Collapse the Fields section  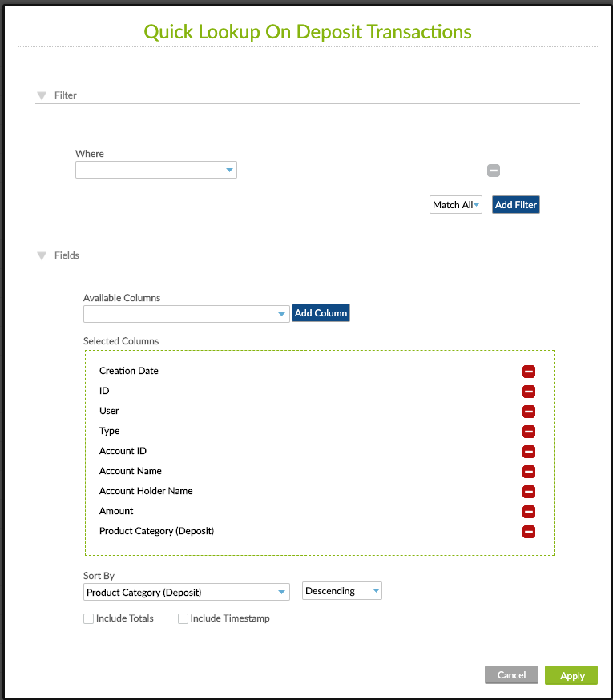[41, 255]
